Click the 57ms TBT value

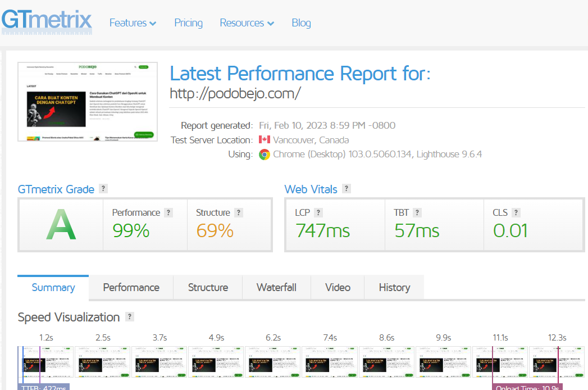(417, 230)
